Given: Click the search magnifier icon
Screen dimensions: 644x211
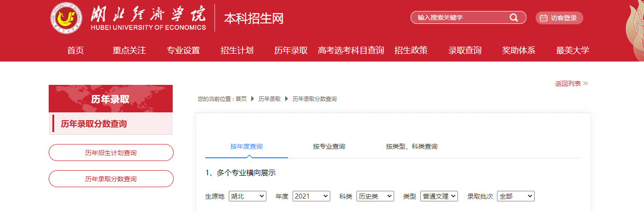Looking at the screenshot, I should [514, 18].
